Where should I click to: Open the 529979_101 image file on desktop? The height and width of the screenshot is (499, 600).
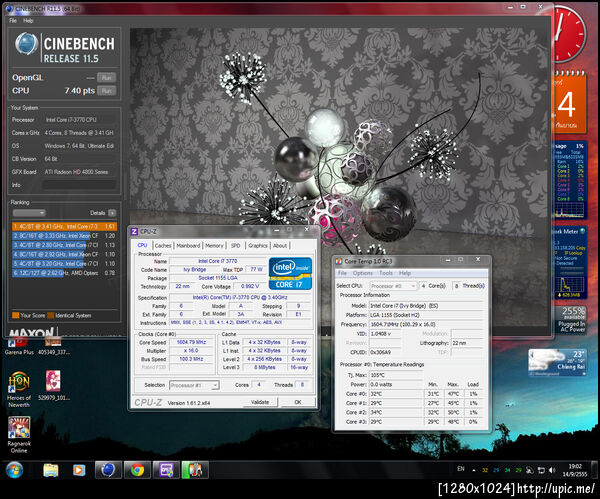[54, 385]
